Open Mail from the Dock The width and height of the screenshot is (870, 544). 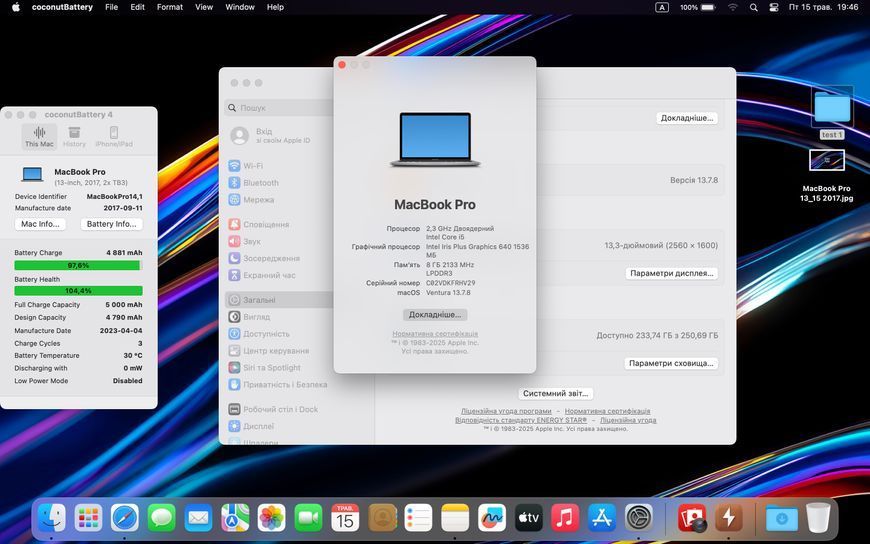pos(198,518)
